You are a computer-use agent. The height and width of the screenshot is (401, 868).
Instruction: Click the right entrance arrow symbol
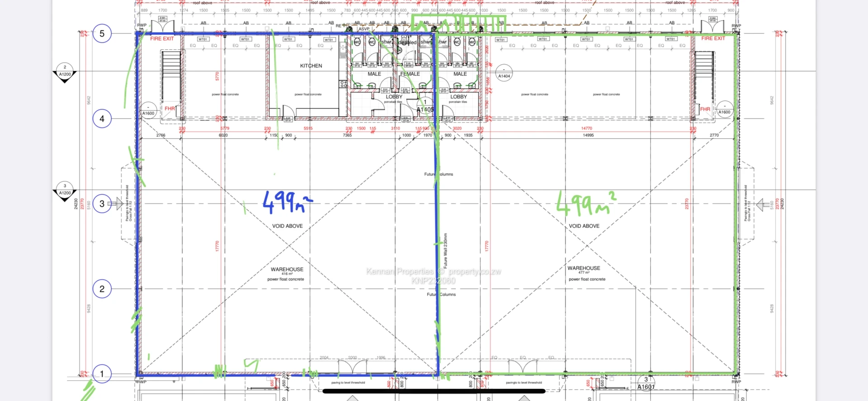pos(763,204)
